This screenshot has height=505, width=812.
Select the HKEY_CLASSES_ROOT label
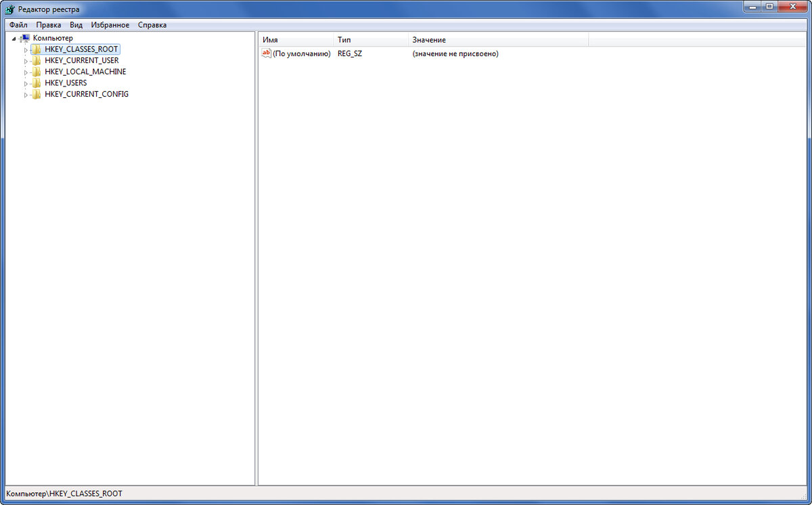coord(81,49)
